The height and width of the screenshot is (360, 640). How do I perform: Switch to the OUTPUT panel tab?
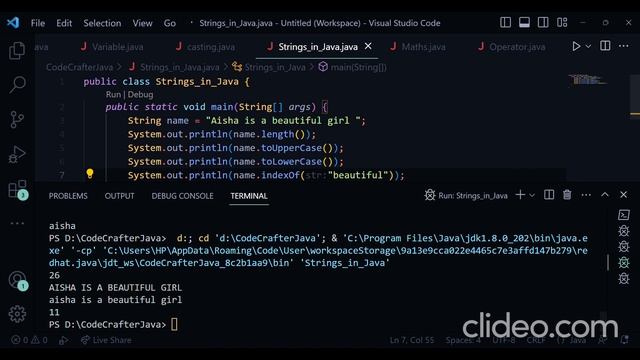pos(119,196)
